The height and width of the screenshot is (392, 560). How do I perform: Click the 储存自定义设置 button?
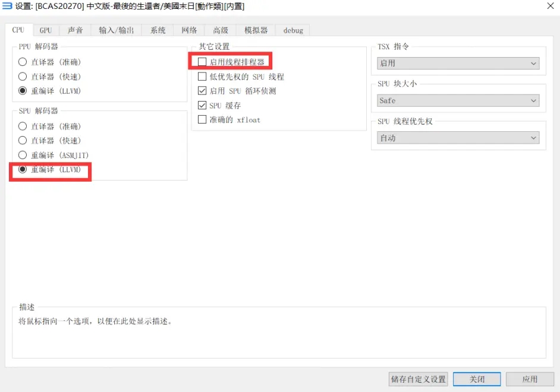point(418,379)
